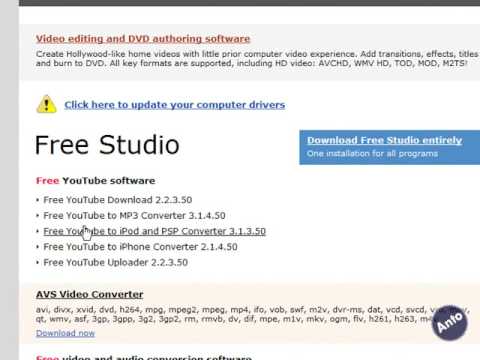Screen dimensions: 480x360
Task: Click the 'One installation for all programs' text
Action: pos(372,154)
